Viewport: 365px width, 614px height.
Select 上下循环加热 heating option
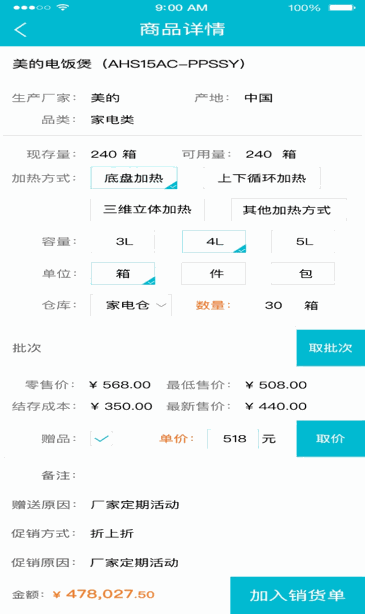(x=262, y=178)
